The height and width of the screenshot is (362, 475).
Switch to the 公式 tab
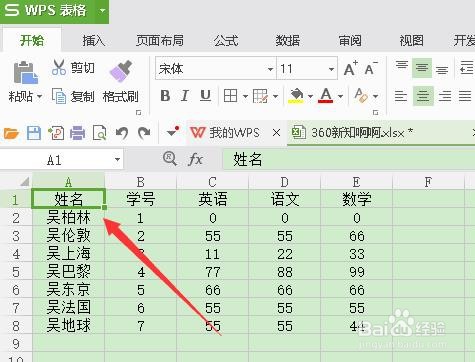pyautogui.click(x=226, y=41)
